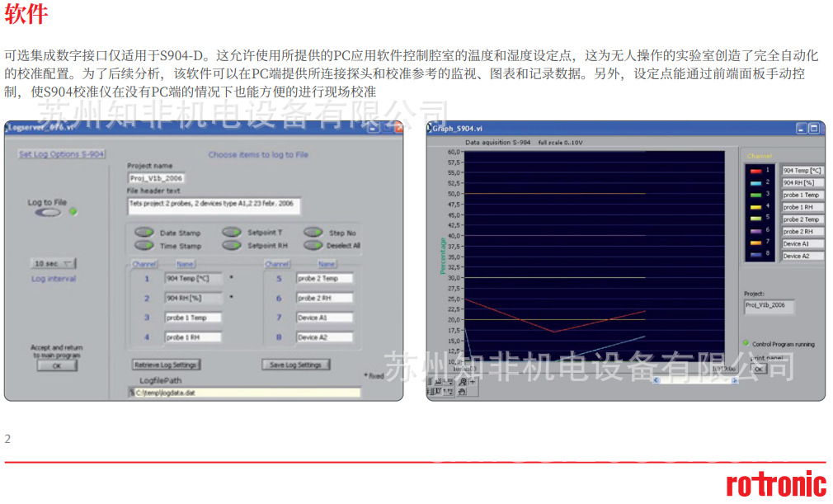Image resolution: width=833 pixels, height=504 pixels.
Task: Select the zoom magnifier tool in graph palette
Action: point(462,382)
